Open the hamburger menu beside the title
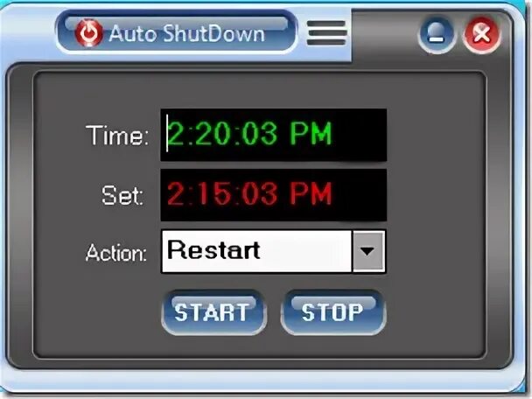The width and height of the screenshot is (532, 399). (326, 33)
